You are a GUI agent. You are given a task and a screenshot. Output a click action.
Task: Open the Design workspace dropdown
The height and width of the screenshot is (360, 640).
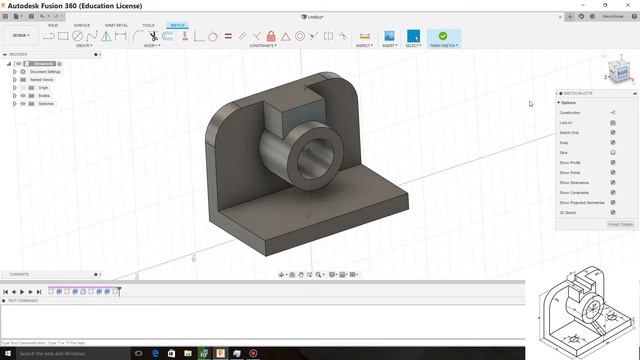21,36
